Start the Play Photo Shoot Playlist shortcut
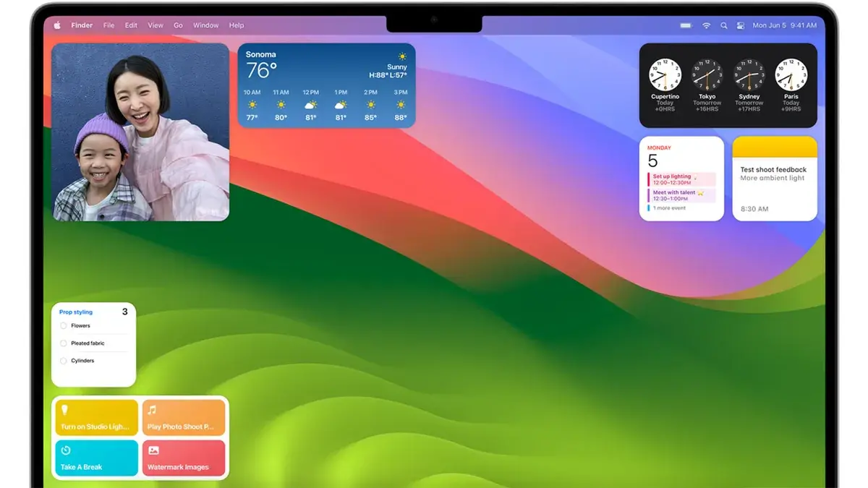868x488 pixels. (184, 417)
